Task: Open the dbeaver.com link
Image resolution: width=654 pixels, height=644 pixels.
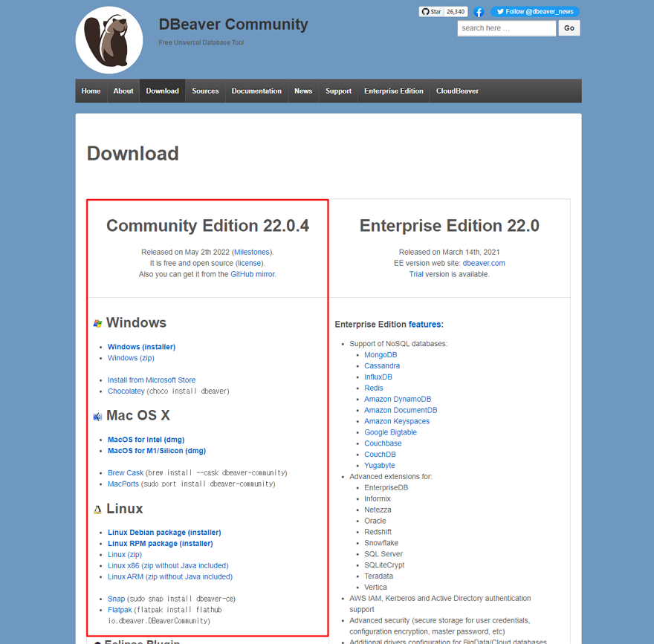Action: tap(484, 264)
